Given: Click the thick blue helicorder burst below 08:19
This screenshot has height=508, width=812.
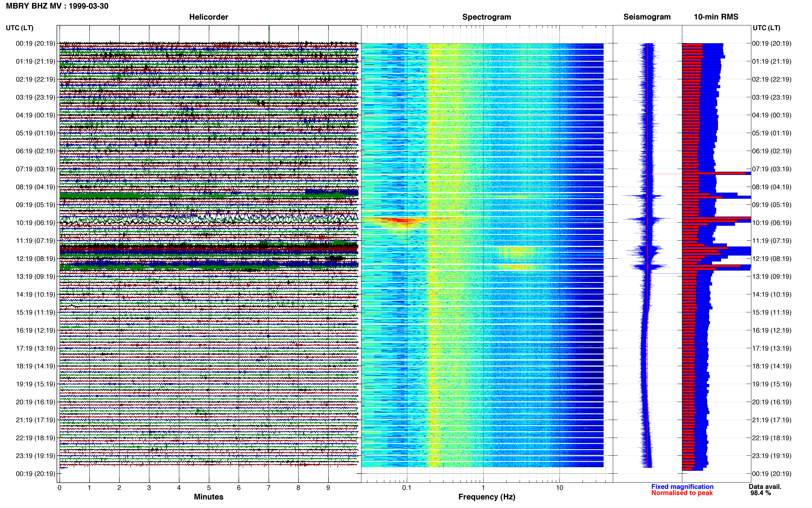Looking at the screenshot, I should (x=332, y=192).
